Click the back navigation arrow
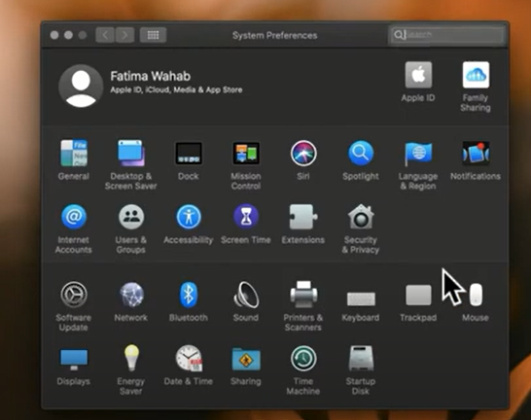 105,35
